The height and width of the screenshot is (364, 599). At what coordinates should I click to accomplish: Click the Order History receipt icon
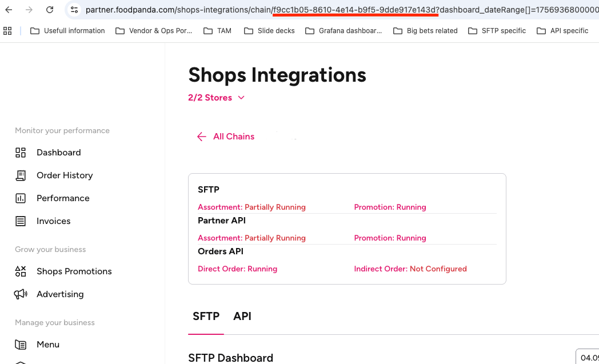point(21,175)
